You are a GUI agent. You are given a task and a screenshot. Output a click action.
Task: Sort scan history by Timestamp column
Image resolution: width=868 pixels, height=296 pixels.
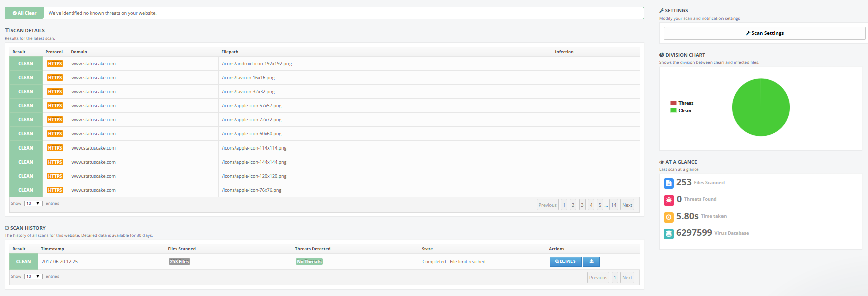pos(52,249)
